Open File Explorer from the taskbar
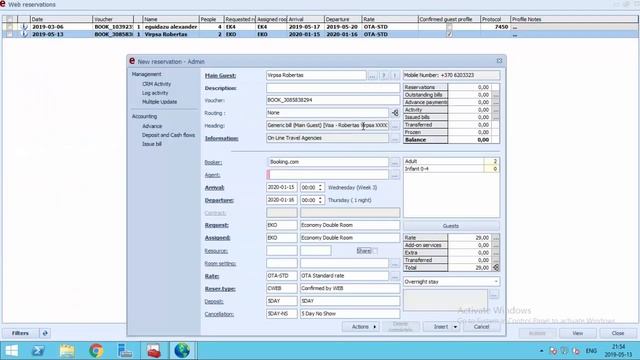This screenshot has height=360, width=640. point(67,351)
